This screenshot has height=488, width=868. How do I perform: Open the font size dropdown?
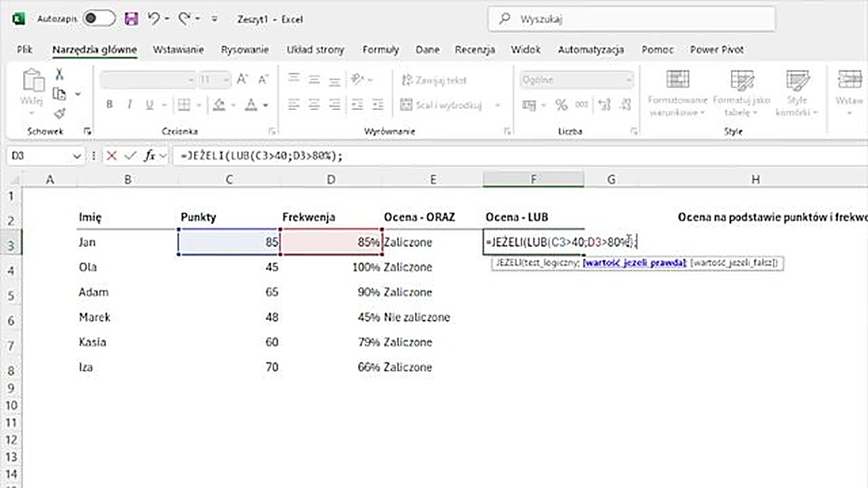pos(225,80)
